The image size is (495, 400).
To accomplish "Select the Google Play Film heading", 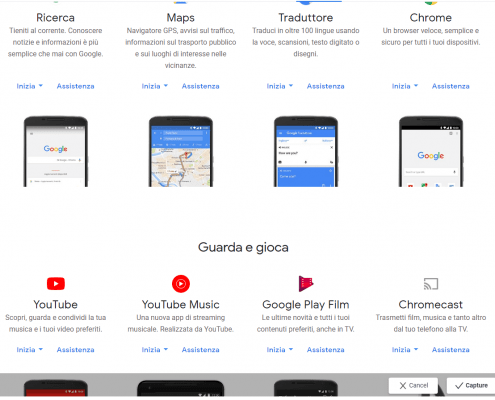I will coord(306,305).
